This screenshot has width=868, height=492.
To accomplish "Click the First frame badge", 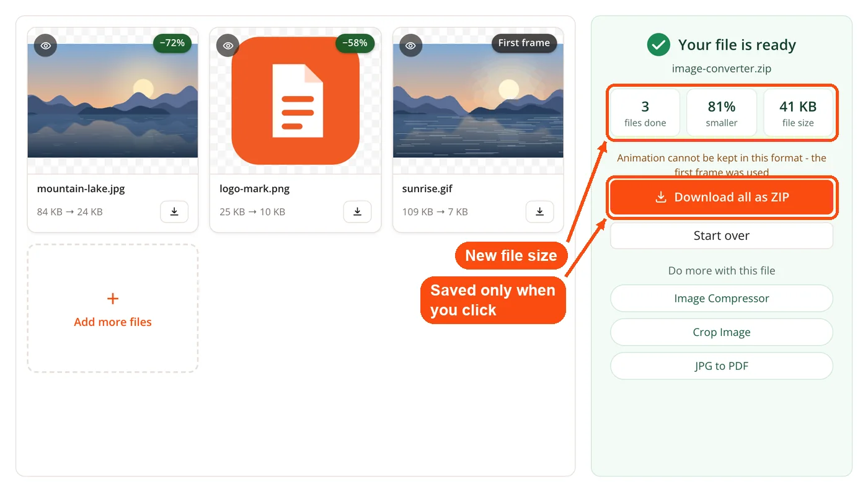I will pos(524,43).
